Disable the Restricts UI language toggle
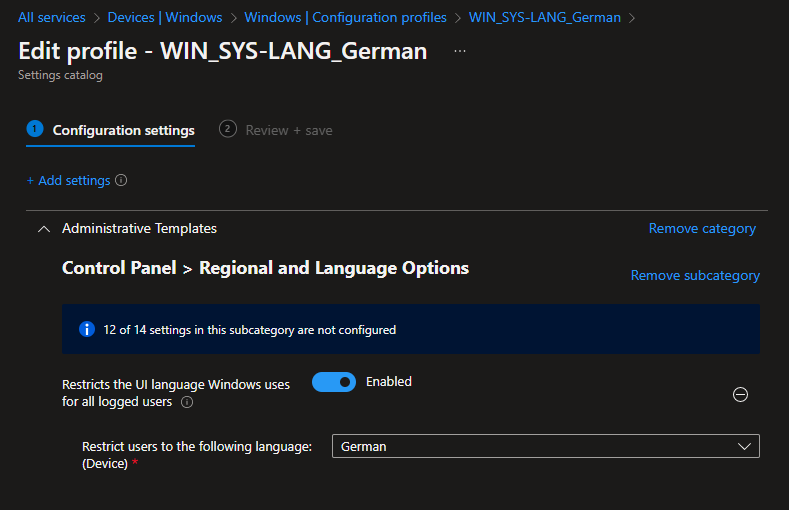This screenshot has height=510, width=789. click(334, 382)
